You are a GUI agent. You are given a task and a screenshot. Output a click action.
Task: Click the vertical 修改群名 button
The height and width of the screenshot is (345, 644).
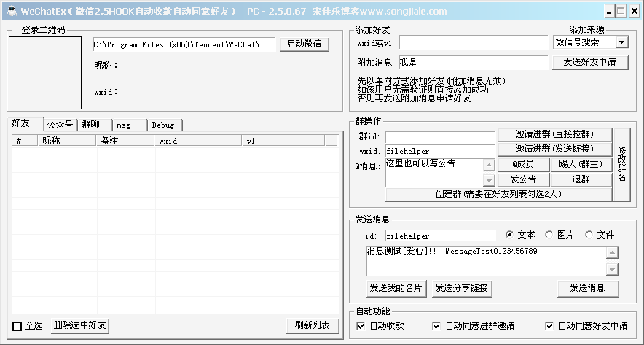[x=622, y=165]
